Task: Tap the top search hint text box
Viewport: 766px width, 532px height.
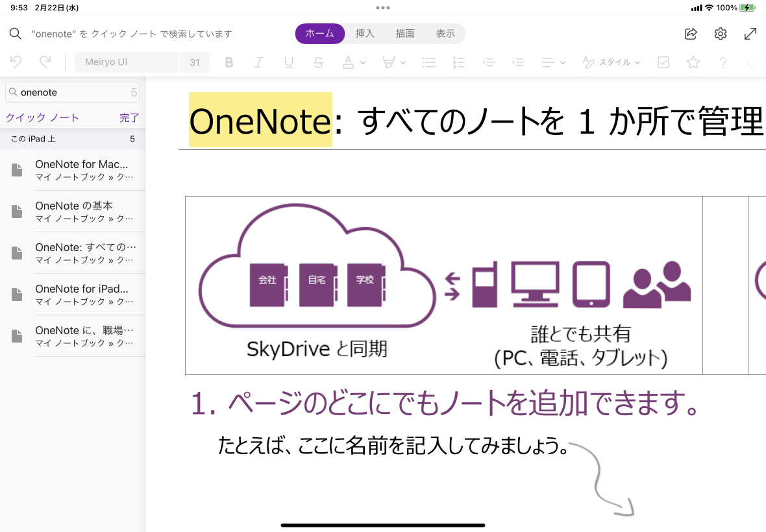Action: (132, 34)
